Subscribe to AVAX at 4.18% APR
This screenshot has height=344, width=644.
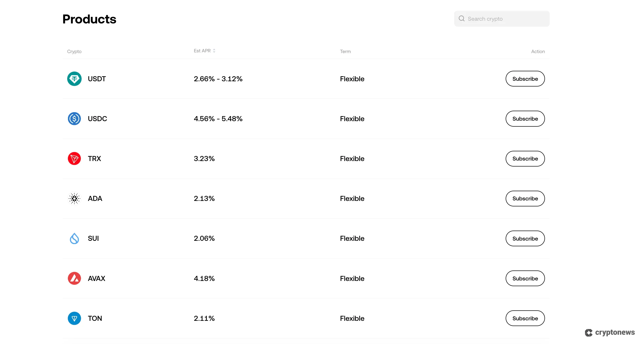525,278
